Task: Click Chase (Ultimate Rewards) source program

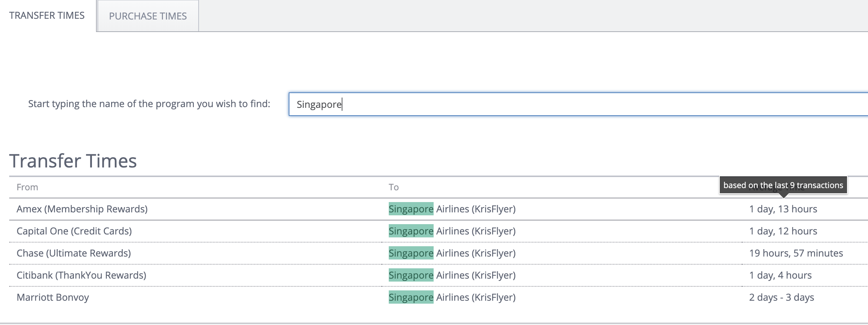Action: pos(74,253)
